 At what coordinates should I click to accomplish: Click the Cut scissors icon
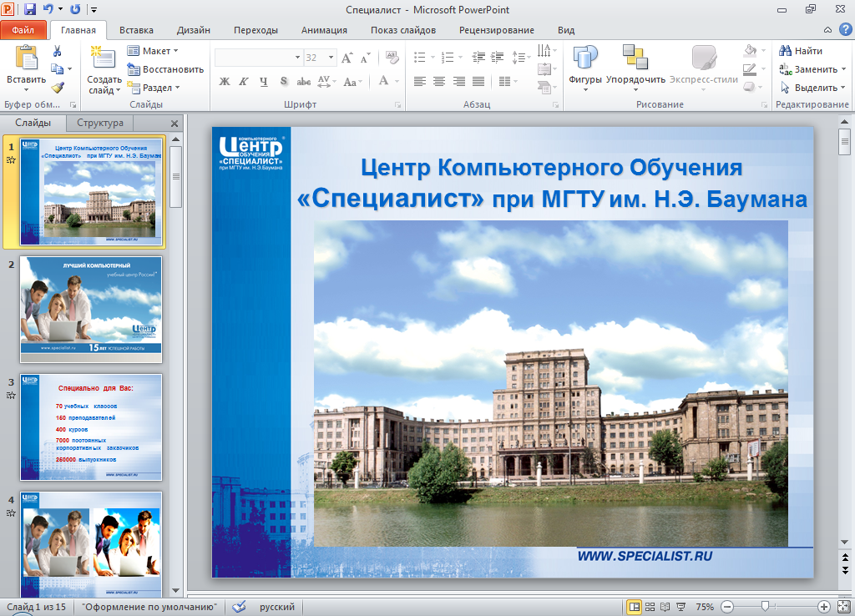[x=57, y=52]
